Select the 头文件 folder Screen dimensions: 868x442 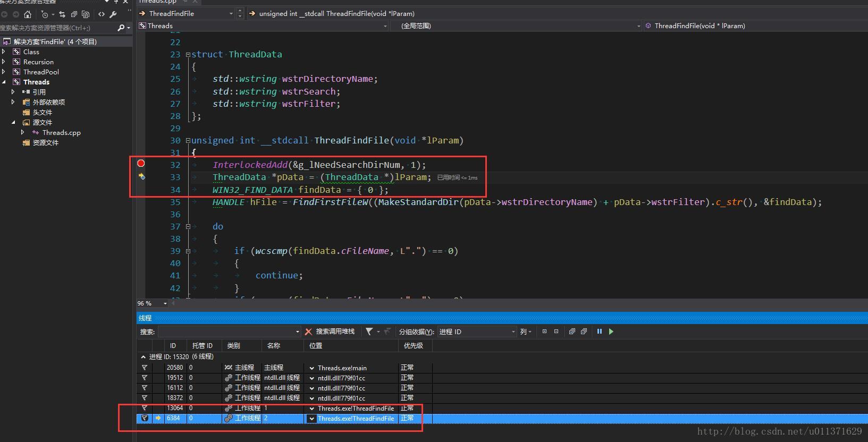[43, 112]
